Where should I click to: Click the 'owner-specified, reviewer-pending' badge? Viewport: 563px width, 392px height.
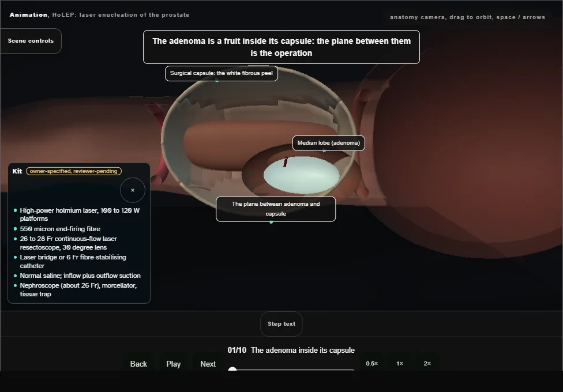[x=74, y=171]
